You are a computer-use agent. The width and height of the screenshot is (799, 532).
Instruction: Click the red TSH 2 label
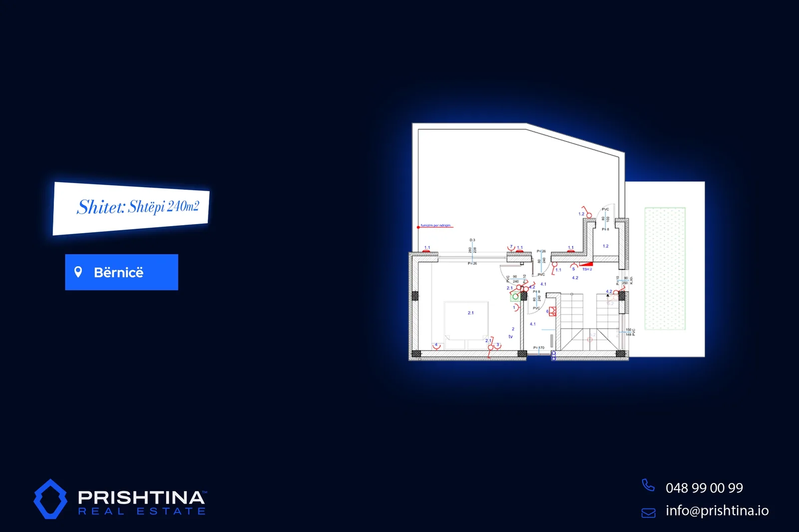tap(587, 269)
